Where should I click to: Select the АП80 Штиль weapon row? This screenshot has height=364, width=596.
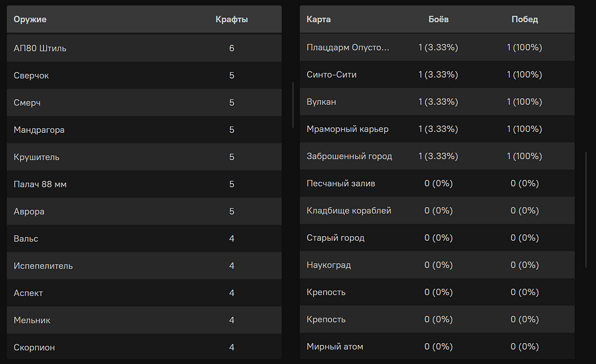[x=144, y=48]
